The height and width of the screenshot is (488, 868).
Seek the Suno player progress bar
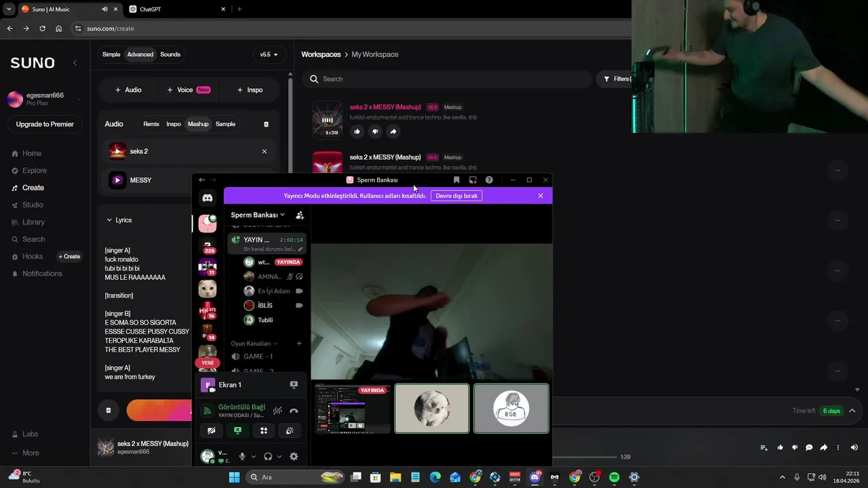(x=583, y=457)
